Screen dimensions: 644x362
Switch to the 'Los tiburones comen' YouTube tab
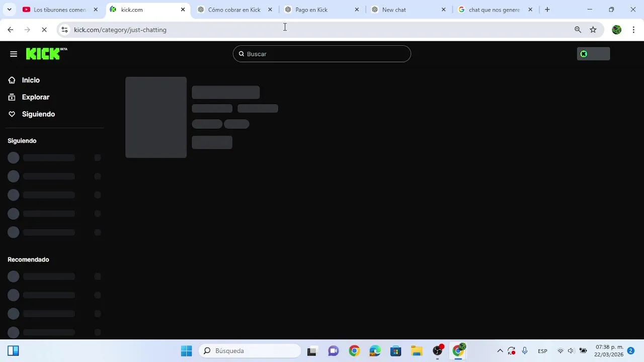coord(60,10)
